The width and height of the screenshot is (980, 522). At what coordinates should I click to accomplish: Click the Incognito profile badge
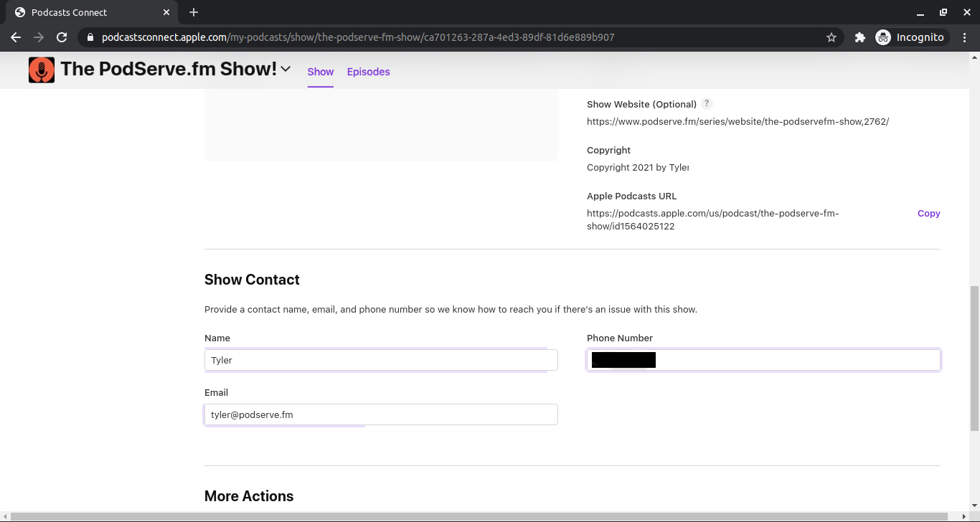(911, 37)
